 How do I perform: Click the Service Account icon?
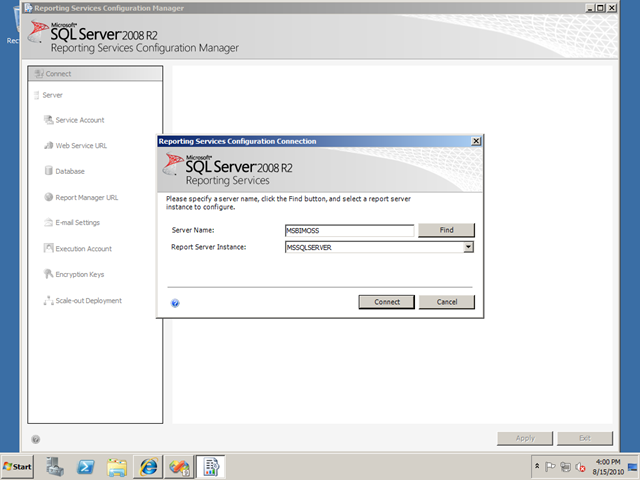[x=49, y=120]
